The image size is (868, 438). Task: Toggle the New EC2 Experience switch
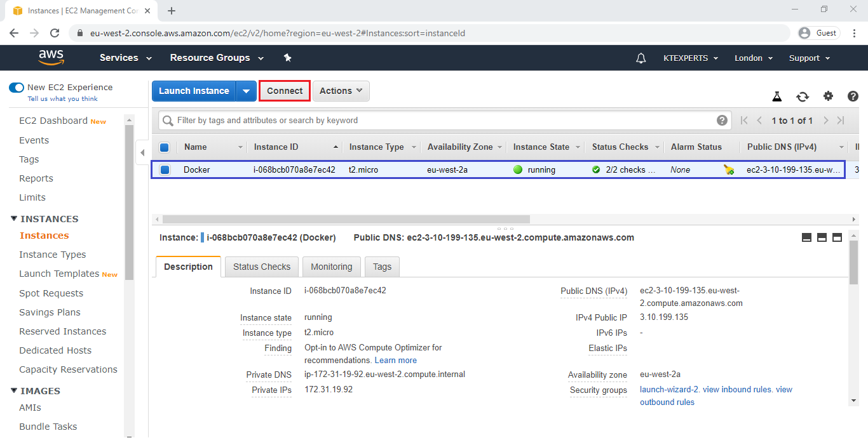coord(16,88)
